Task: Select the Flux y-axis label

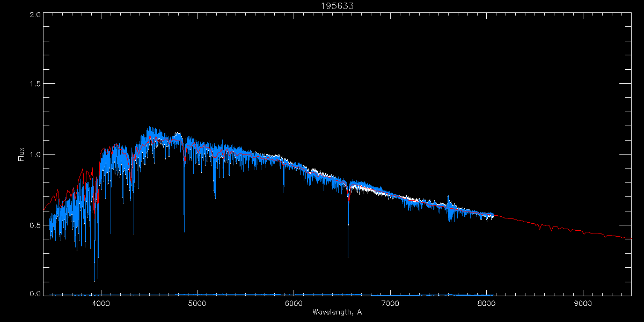Action: (21, 154)
